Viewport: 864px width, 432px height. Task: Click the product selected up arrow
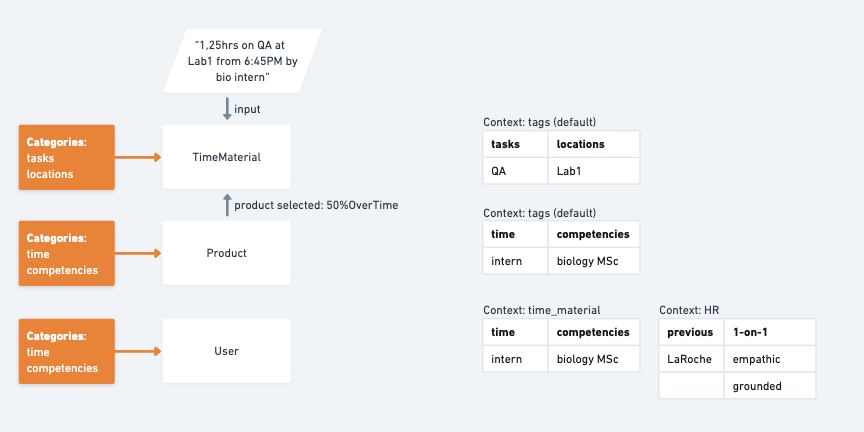click(x=227, y=205)
